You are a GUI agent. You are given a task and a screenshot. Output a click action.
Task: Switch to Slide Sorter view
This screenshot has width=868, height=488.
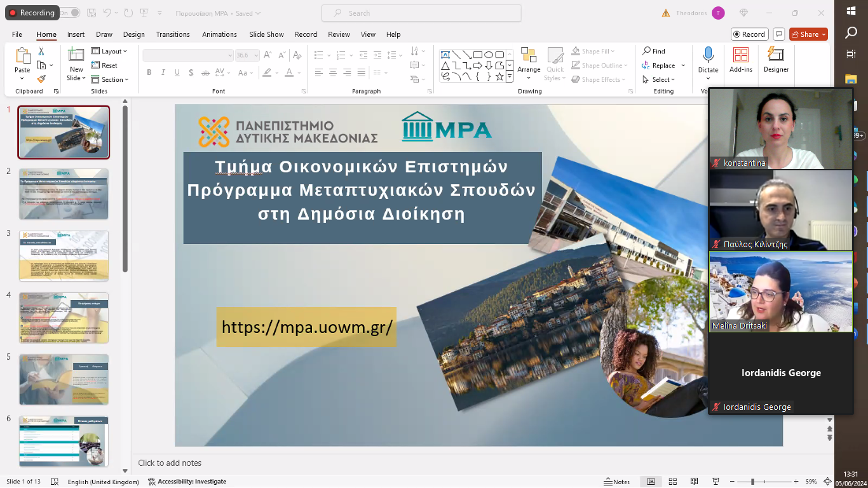673,482
